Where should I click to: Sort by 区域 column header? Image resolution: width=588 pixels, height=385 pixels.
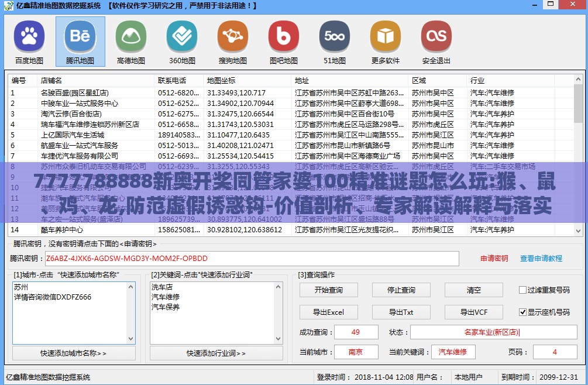pos(438,81)
